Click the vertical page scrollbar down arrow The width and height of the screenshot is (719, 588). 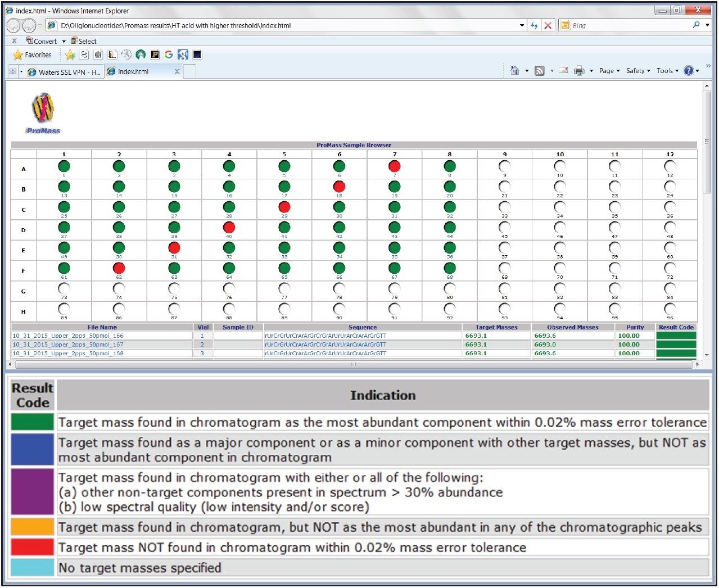click(x=707, y=356)
